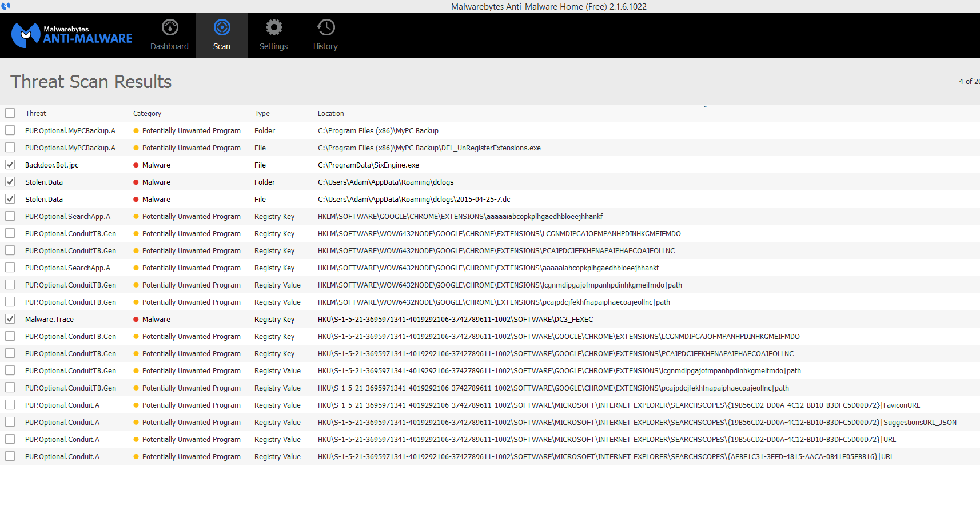Click location C:\Program Files (x86)\MyPC Backup
The image size is (980, 514).
click(379, 131)
